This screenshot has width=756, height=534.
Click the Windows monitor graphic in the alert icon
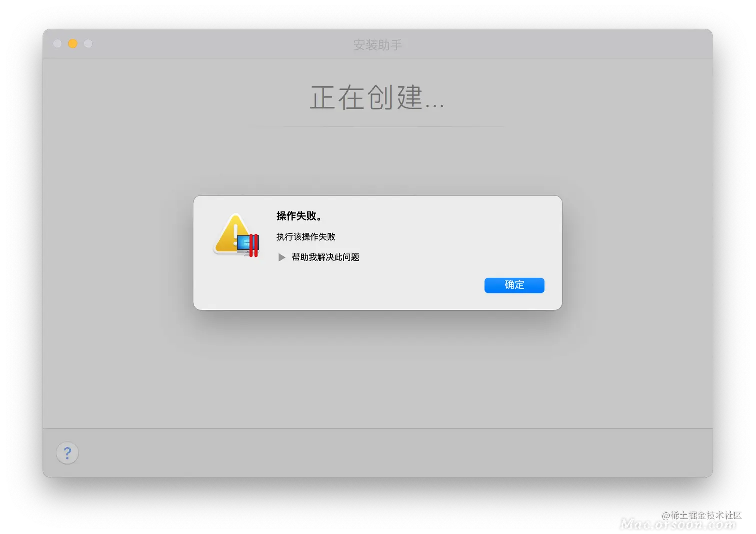(245, 244)
